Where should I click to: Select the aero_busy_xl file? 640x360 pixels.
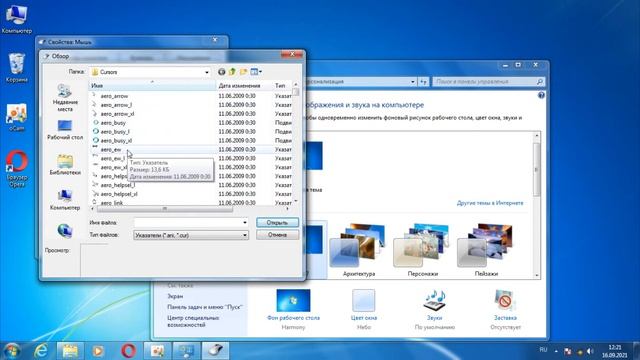116,141
